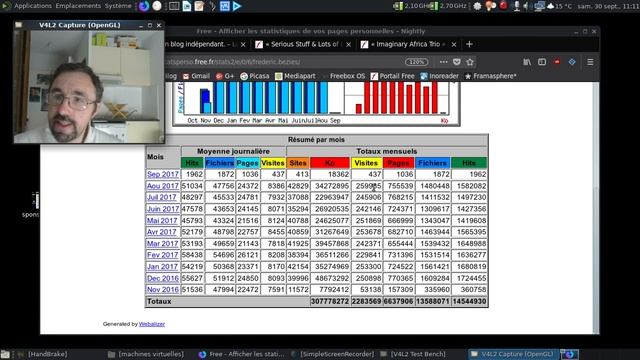Click the blue diamond extension icon
Image resolution: width=640 pixels, height=360 pixels.
click(x=572, y=62)
